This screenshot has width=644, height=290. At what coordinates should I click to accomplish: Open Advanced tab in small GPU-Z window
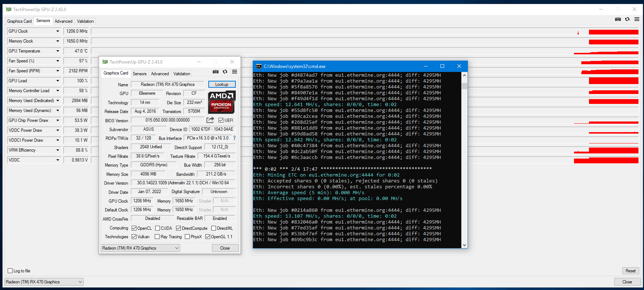[x=160, y=74]
